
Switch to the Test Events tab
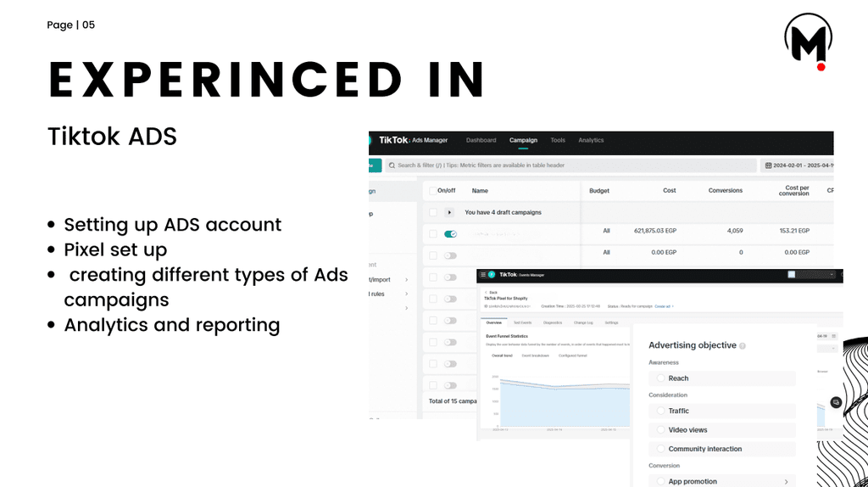(522, 322)
